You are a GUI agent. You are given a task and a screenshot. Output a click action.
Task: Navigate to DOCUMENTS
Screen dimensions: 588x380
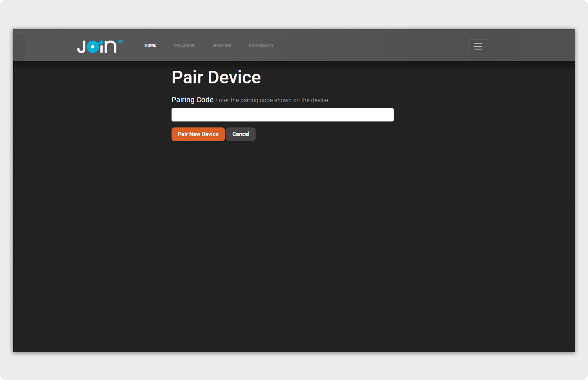261,45
